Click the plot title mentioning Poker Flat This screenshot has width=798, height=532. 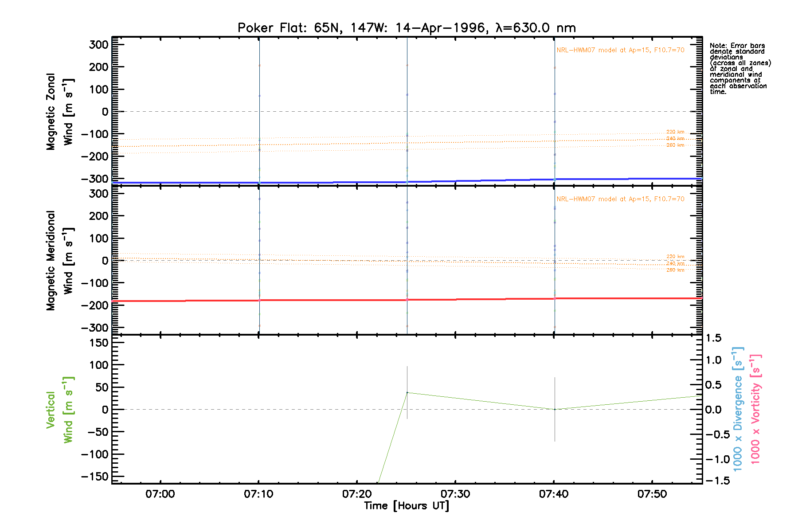point(407,28)
